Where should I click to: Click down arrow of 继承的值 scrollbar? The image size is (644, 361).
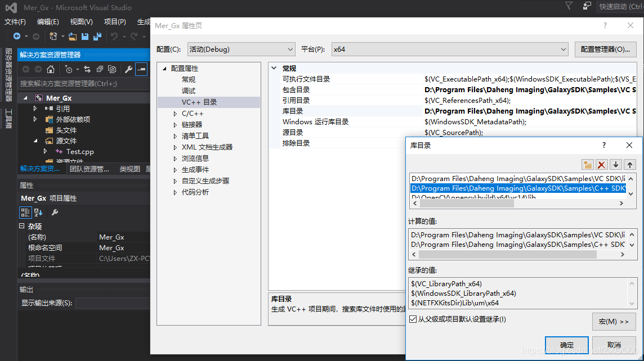[x=632, y=304]
